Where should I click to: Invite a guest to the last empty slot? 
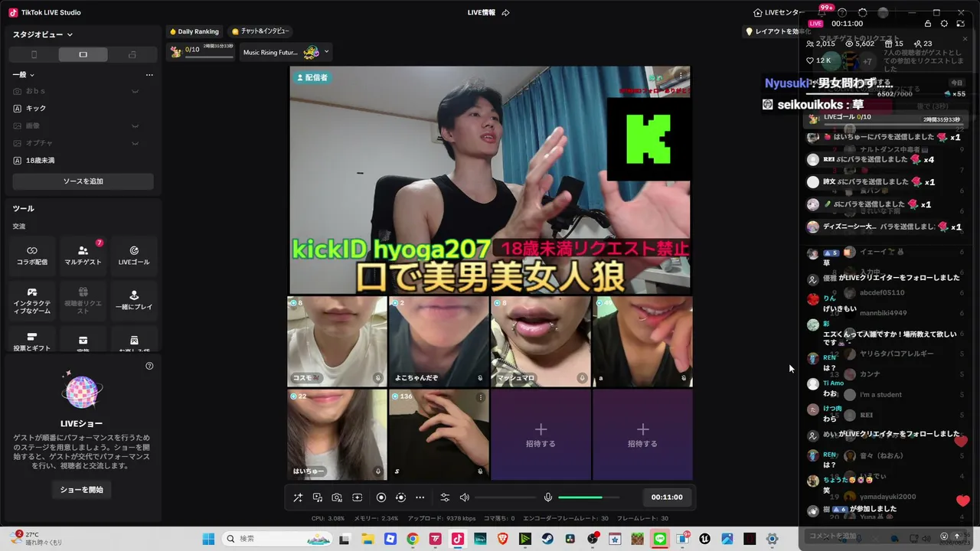tap(642, 435)
